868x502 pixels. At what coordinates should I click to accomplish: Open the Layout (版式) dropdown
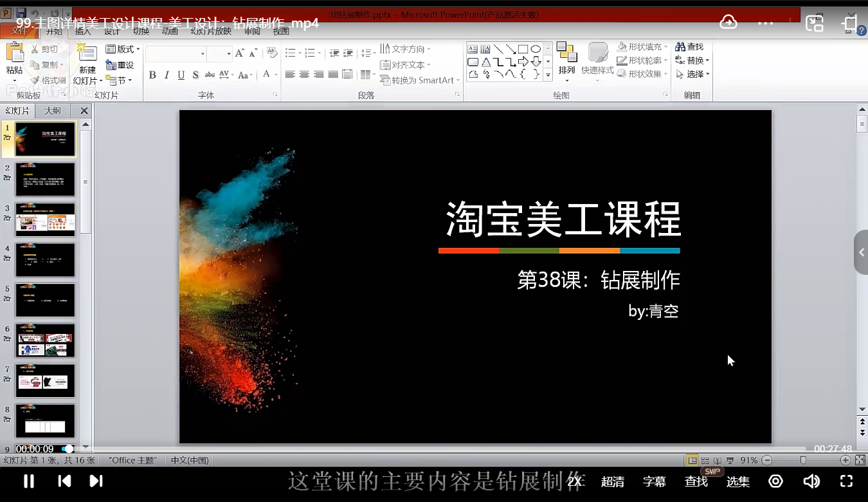click(x=123, y=49)
